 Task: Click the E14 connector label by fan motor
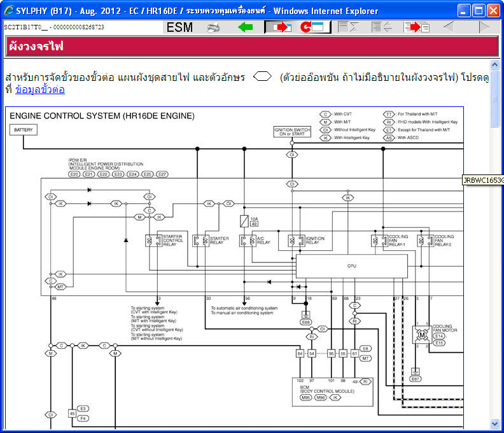click(439, 336)
